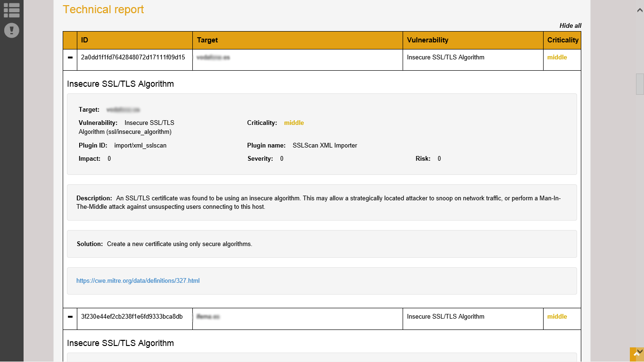Viewport: 644px width, 362px height.
Task: Click the ID column header
Action: click(135, 40)
